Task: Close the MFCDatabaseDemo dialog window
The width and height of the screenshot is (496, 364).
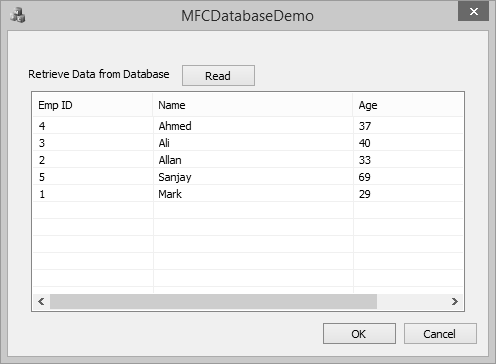Action: click(x=473, y=12)
